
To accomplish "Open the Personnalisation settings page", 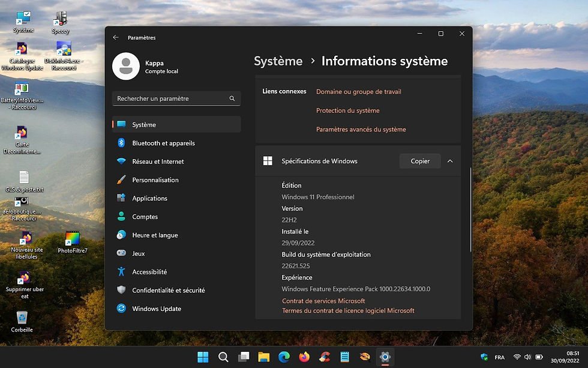I will [176, 179].
